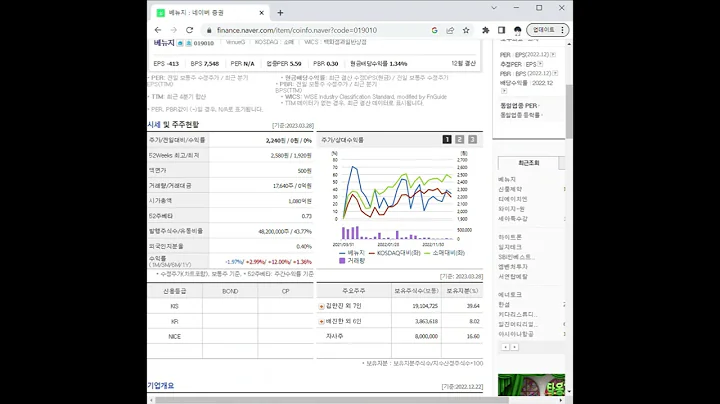The height and width of the screenshot is (404, 720).
Task: Switch chart to view 1
Action: click(447, 139)
